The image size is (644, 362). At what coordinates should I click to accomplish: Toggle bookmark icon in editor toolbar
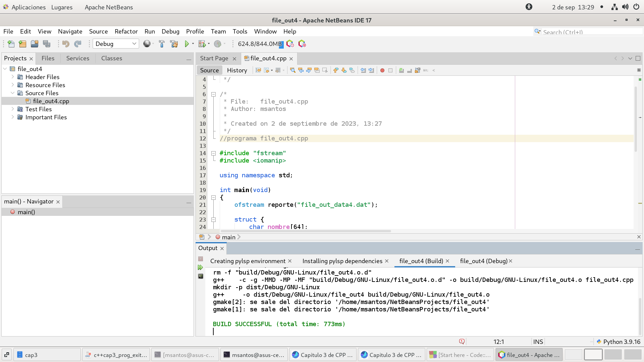click(352, 70)
